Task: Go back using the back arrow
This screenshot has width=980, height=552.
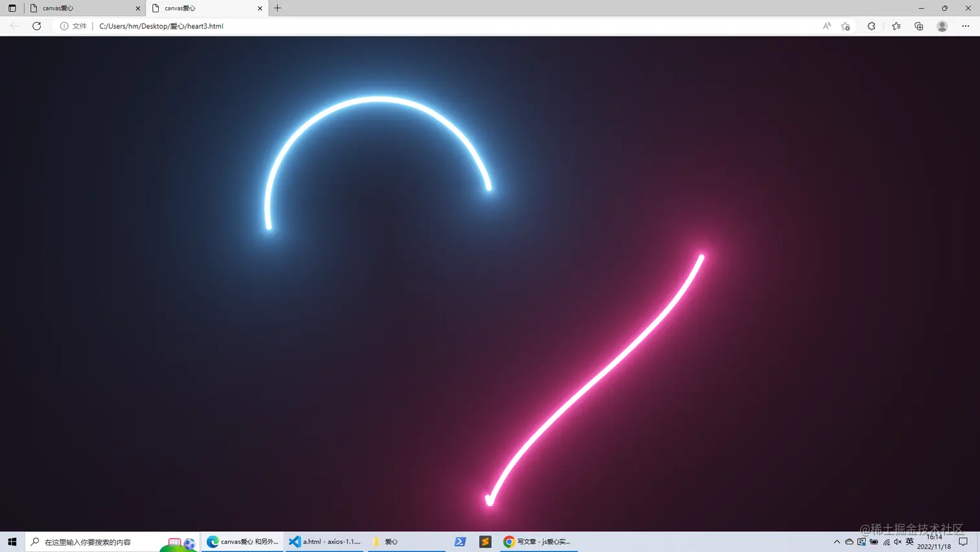Action: [14, 26]
